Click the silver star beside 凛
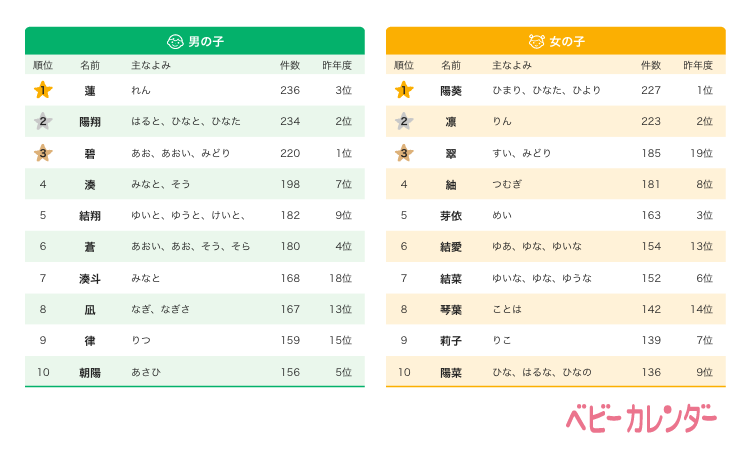 [403, 122]
